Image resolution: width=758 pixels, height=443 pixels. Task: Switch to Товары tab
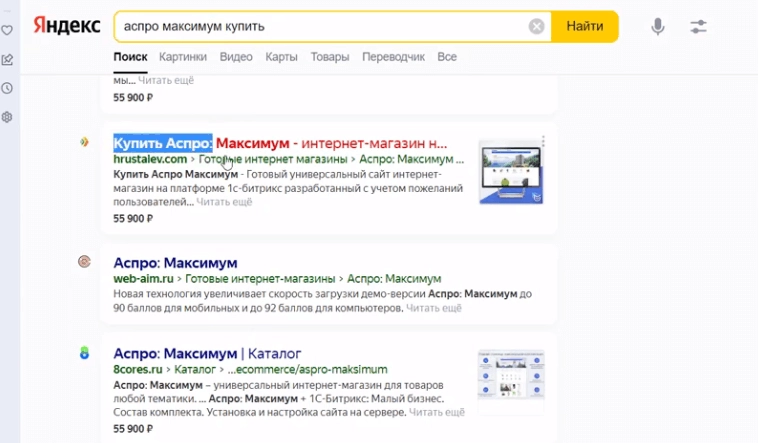(x=330, y=57)
